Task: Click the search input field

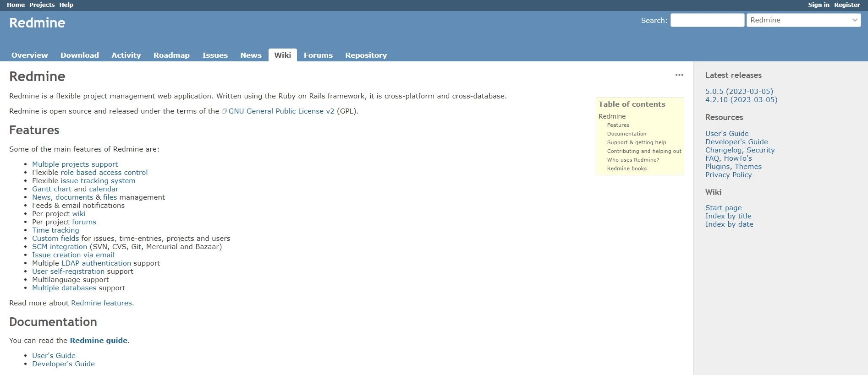Action: [707, 20]
